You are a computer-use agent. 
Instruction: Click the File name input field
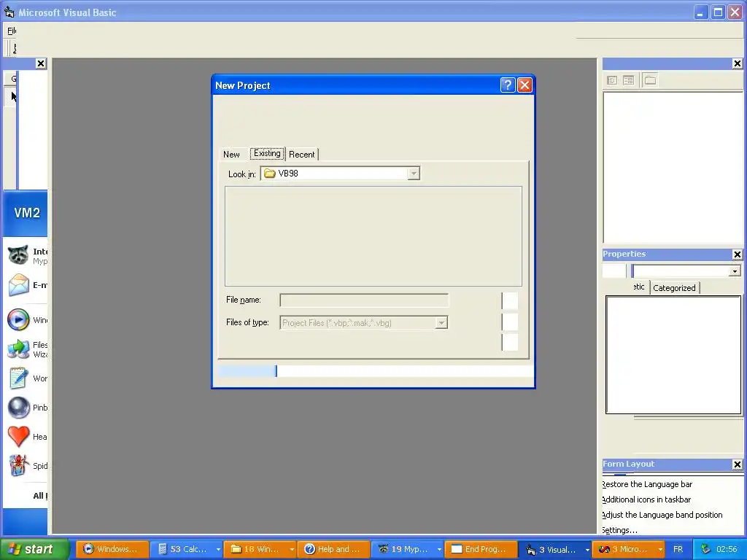pos(364,300)
